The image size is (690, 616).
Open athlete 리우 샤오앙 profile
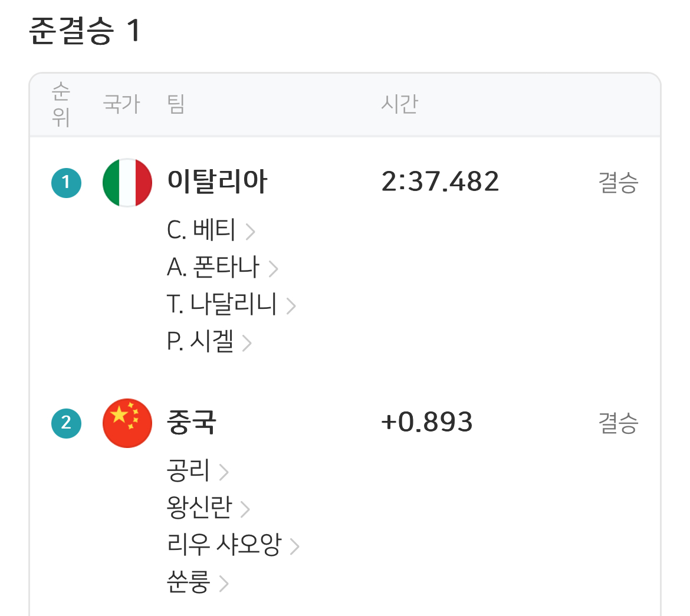tap(224, 545)
